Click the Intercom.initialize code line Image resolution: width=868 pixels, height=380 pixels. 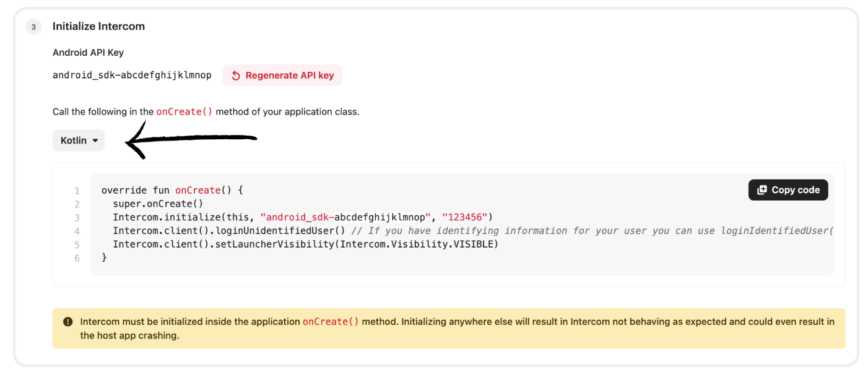point(302,217)
